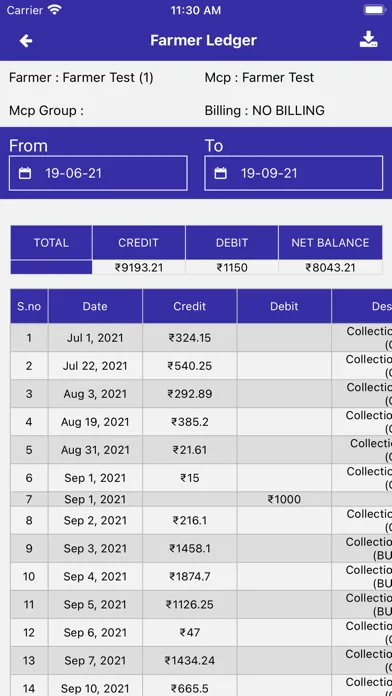
Task: Download the ledger with the download icon
Action: pos(368,40)
